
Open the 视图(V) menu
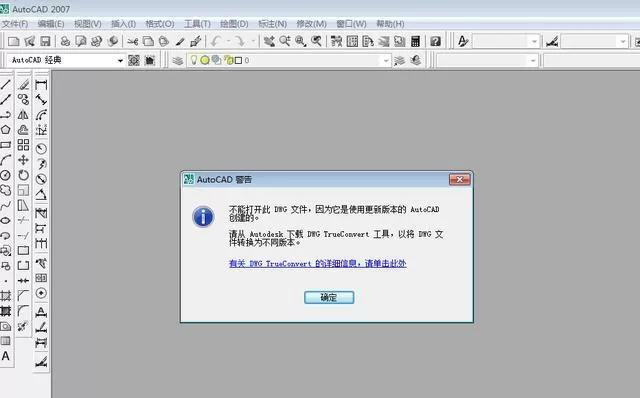pyautogui.click(x=87, y=24)
